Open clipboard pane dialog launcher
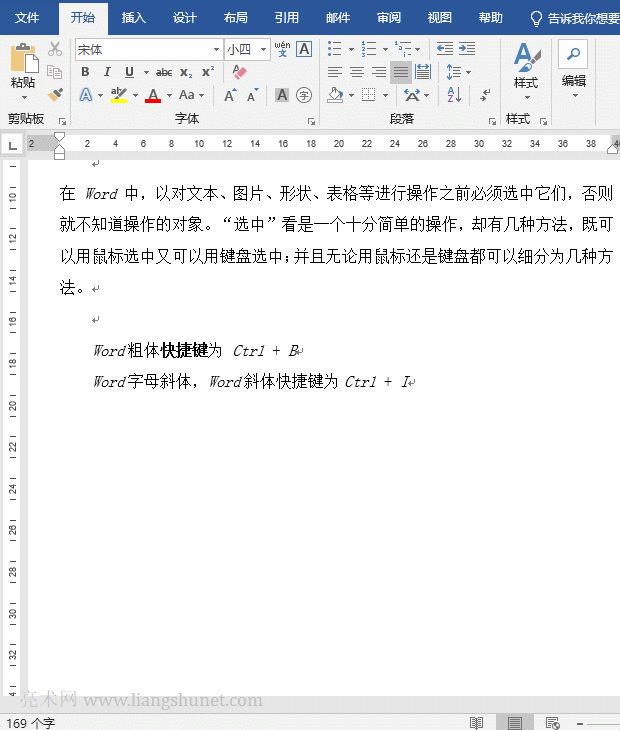The height and width of the screenshot is (730, 620). (x=62, y=122)
